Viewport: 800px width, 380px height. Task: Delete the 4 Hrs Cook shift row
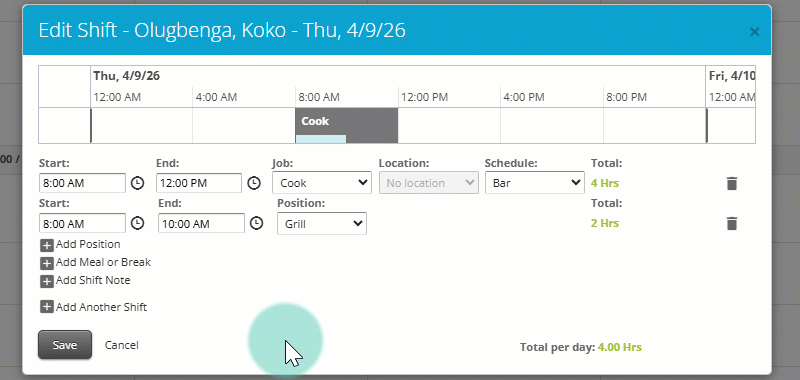pyautogui.click(x=732, y=183)
